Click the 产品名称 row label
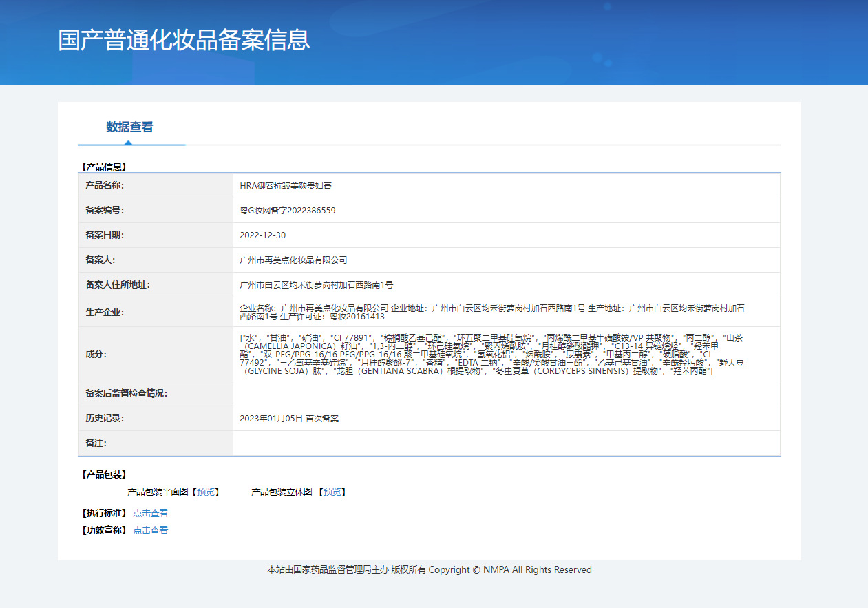Image resolution: width=868 pixels, height=608 pixels. [x=106, y=185]
